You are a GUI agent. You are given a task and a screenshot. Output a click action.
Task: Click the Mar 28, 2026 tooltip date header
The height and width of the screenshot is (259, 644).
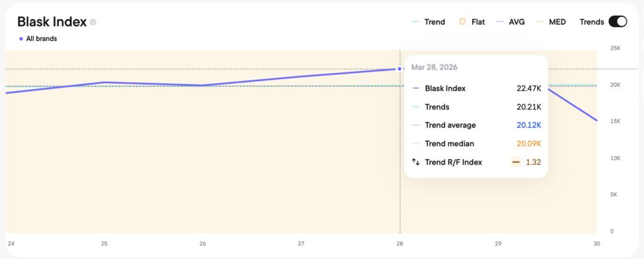(434, 67)
